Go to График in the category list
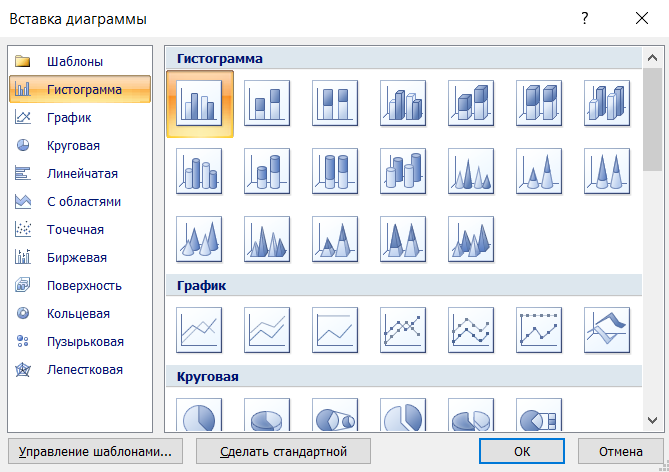Screen dimensions: 669x472 [x=80, y=117]
